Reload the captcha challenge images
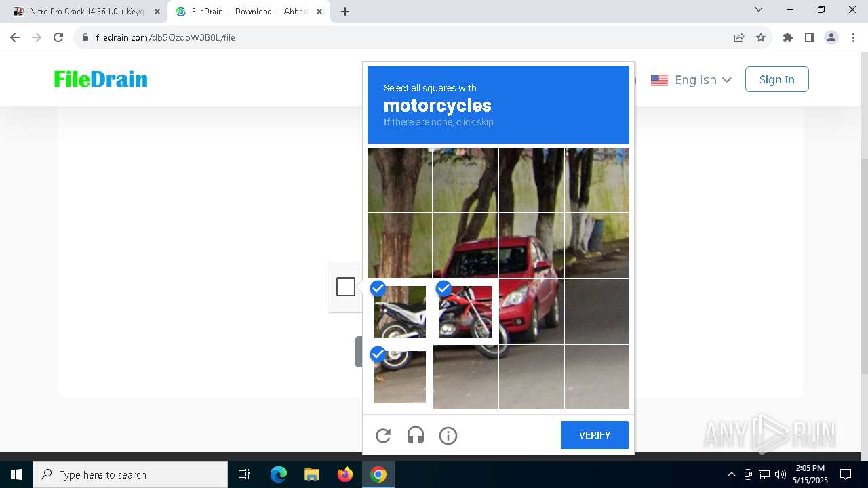This screenshot has width=868, height=488. click(383, 435)
